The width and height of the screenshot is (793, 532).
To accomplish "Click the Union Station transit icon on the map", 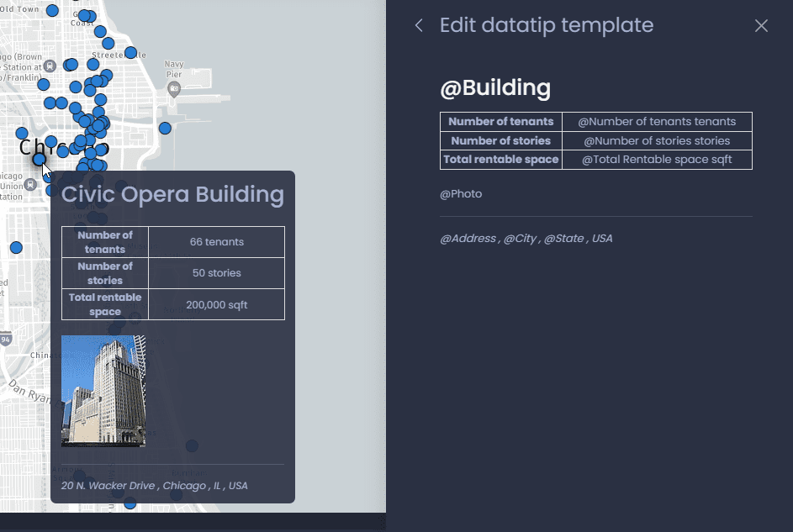I will pyautogui.click(x=31, y=184).
